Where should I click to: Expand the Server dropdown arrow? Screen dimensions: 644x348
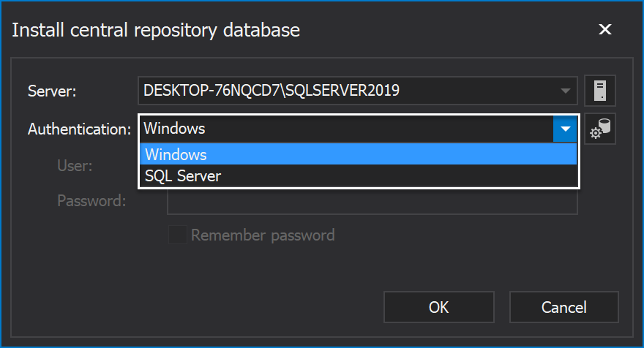pyautogui.click(x=566, y=91)
